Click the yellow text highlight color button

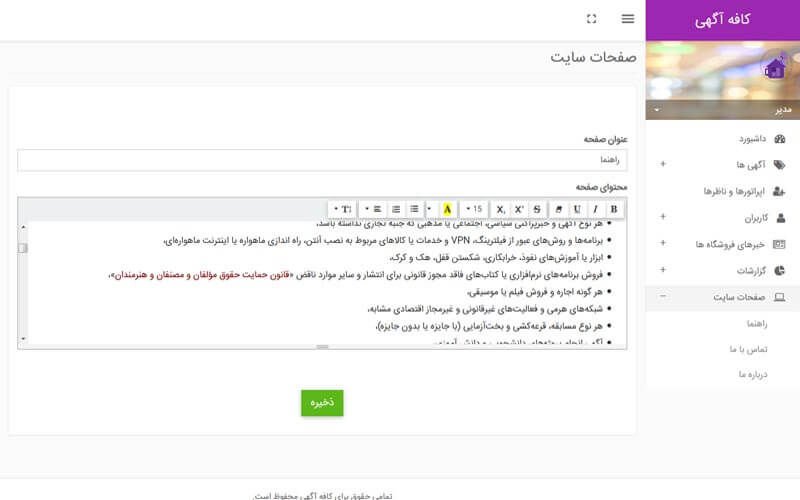tap(447, 209)
